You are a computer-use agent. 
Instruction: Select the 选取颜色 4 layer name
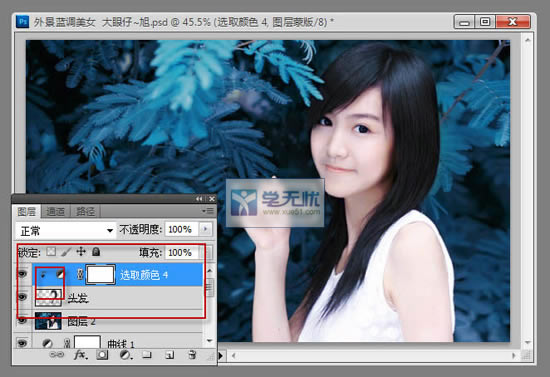coord(144,275)
